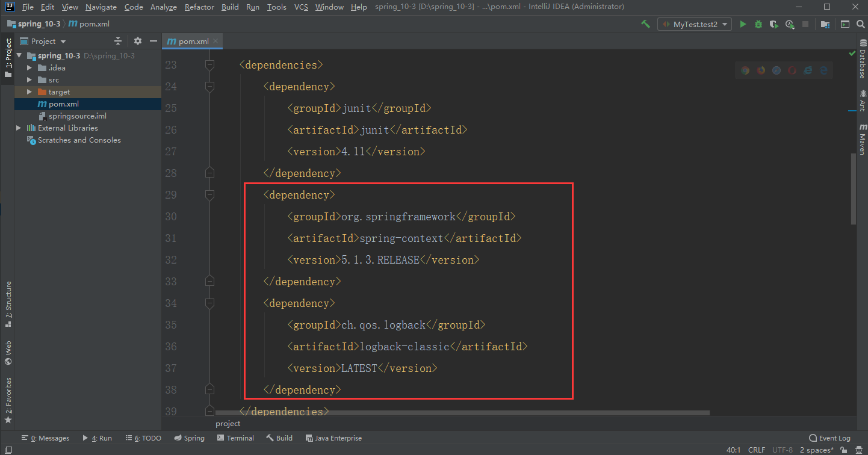
Task: Hide the Project tool window
Action: pyautogui.click(x=153, y=41)
